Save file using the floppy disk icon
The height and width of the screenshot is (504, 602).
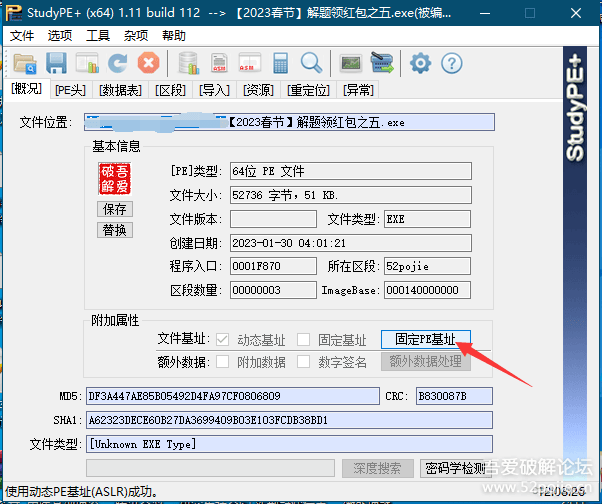coord(56,63)
